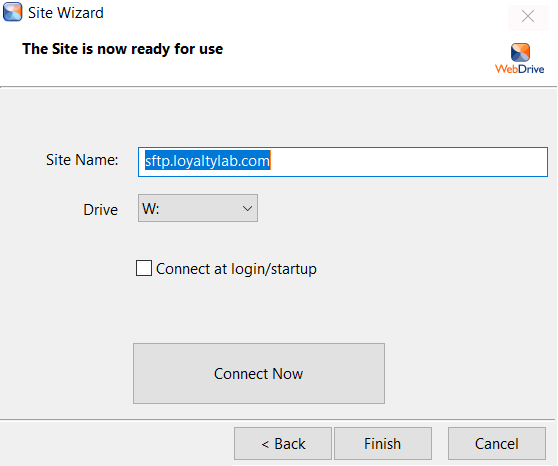Click the "Site Wizard" title bar text
The image size is (558, 466).
66,13
